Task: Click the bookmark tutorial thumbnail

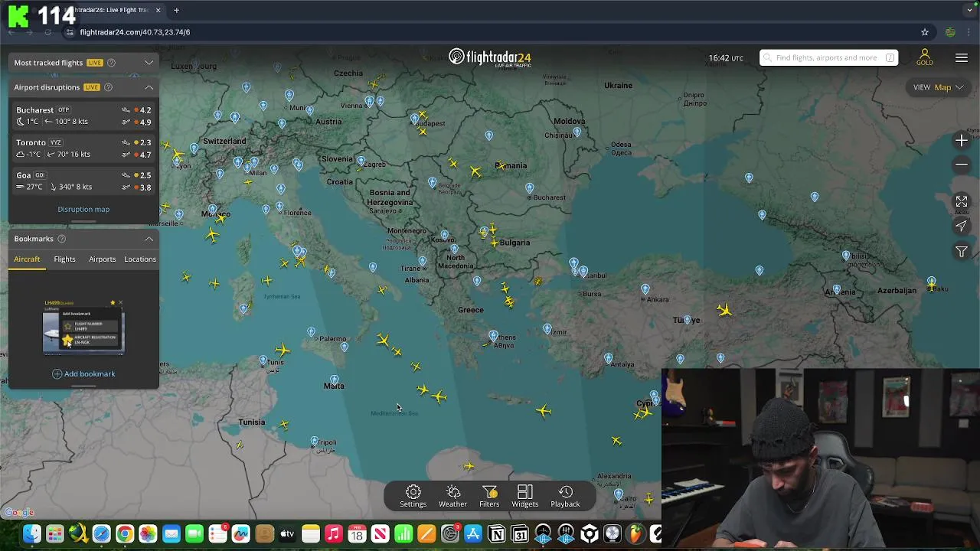Action: coord(83,327)
